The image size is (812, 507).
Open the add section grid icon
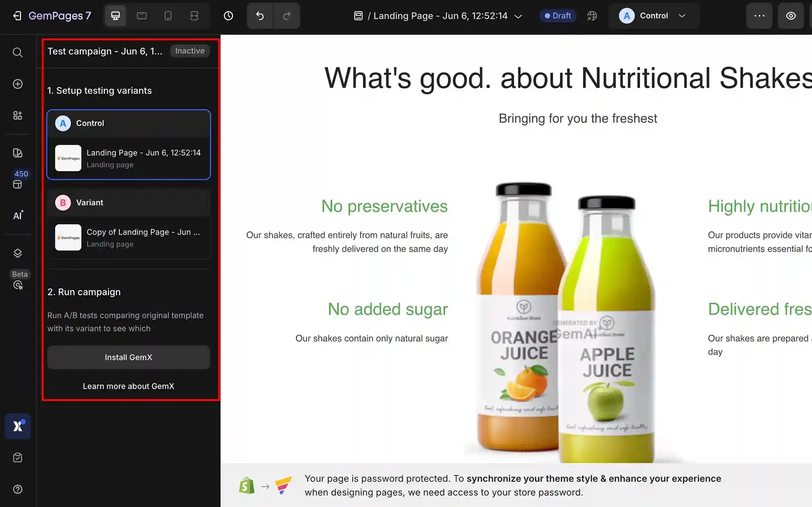18,115
